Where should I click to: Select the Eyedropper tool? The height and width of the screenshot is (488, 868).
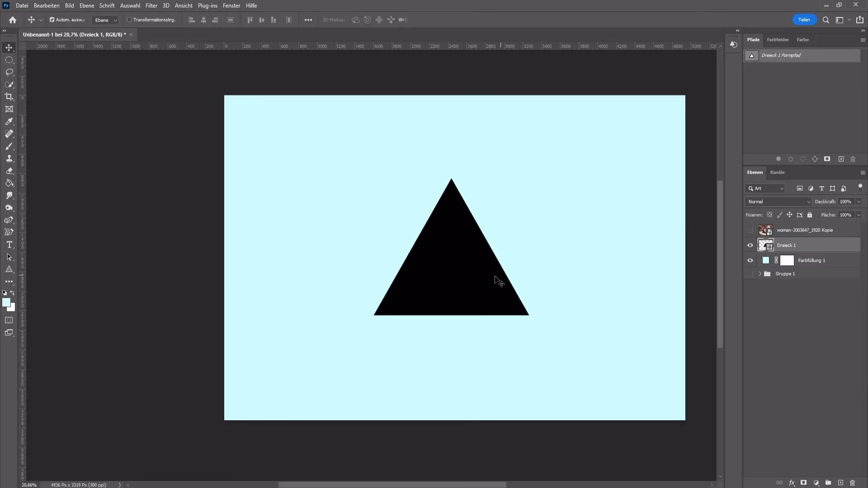tap(9, 121)
